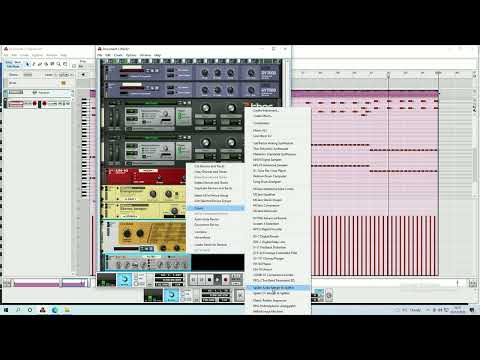Choose Sort Selected Device Groups
Screen dimensions: 480x360
(215, 201)
